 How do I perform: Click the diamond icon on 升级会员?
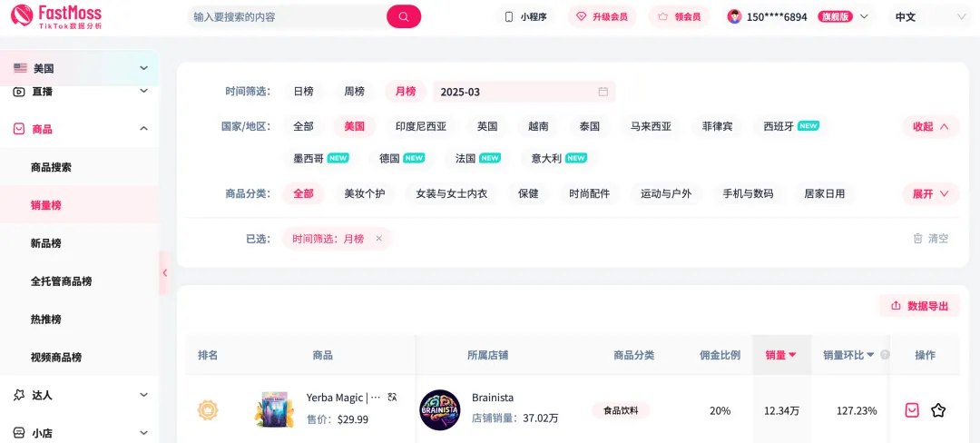[582, 17]
